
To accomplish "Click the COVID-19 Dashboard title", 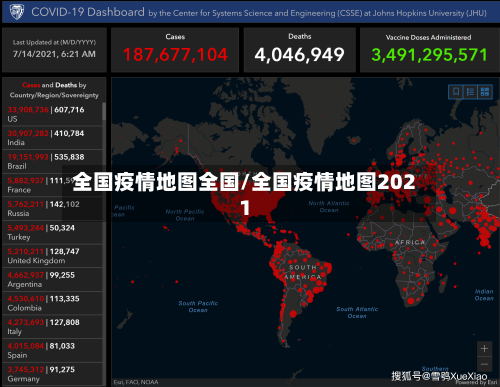I will click(x=88, y=12).
